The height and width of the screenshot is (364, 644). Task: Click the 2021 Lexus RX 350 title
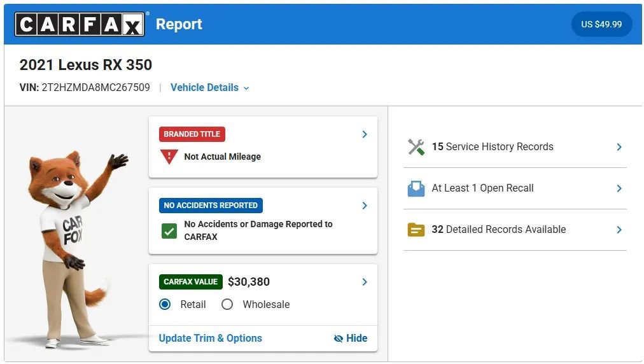click(86, 65)
